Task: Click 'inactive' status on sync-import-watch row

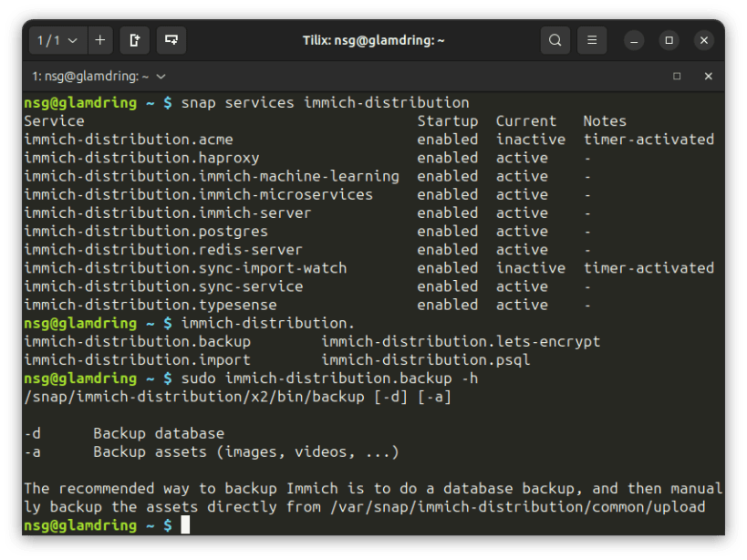Action: pos(531,268)
